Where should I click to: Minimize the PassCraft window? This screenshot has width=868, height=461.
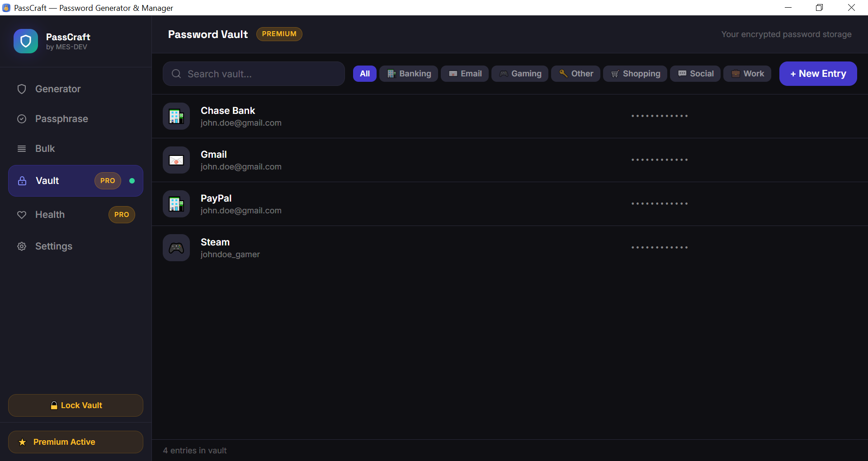coord(788,8)
